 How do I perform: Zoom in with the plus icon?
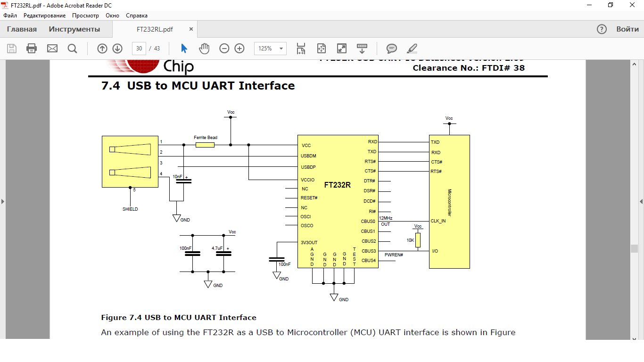pos(239,49)
